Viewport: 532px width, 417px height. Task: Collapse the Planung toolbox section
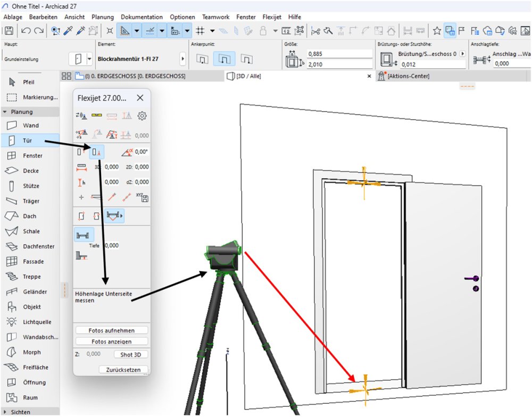tap(5, 112)
